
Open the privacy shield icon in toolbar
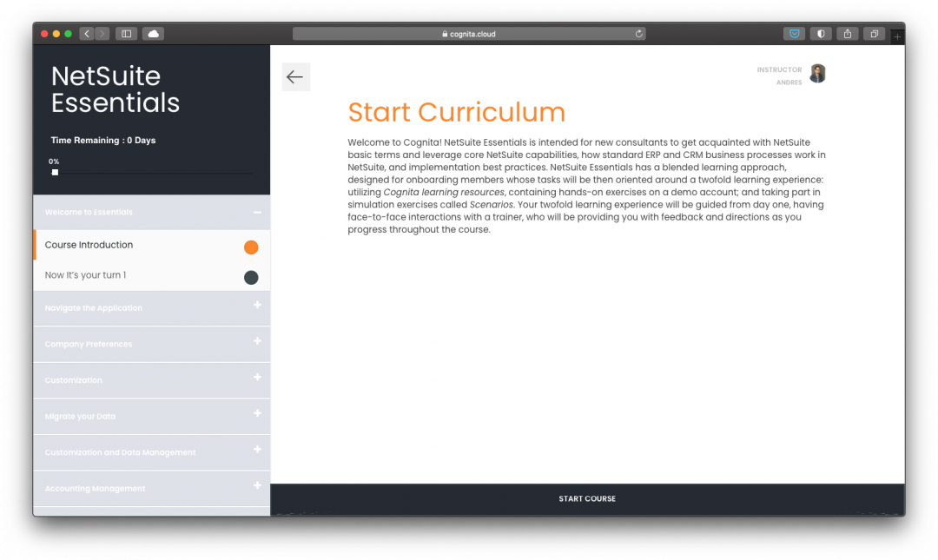(821, 34)
